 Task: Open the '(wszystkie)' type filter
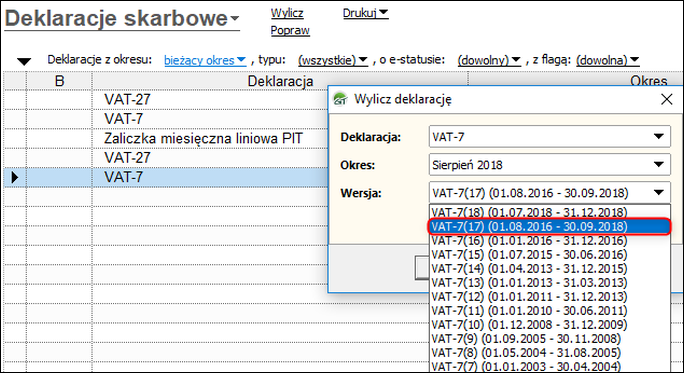pyautogui.click(x=333, y=60)
